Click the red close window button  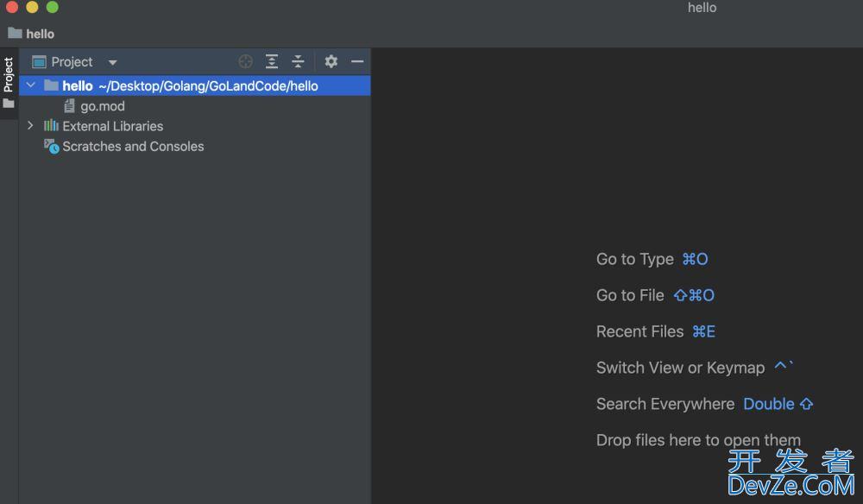tap(12, 7)
